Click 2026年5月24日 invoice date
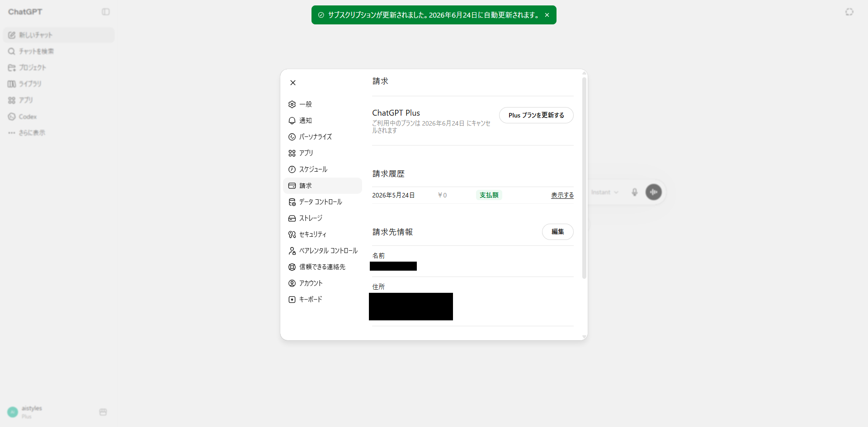This screenshot has height=427, width=868. click(x=393, y=195)
